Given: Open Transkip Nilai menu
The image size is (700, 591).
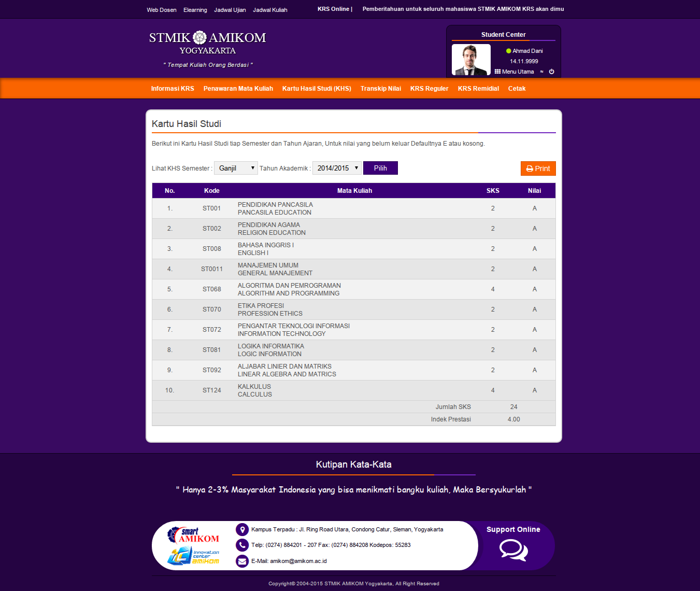Looking at the screenshot, I should coord(381,89).
